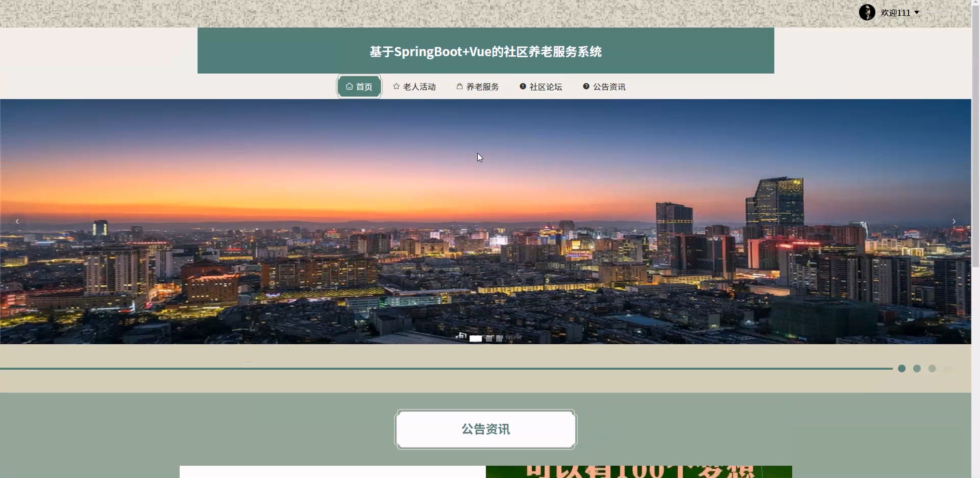980x478 pixels.
Task: Click the 基于SpringBoot+Vue的社区养老服务系统 title banner
Action: coord(486,51)
